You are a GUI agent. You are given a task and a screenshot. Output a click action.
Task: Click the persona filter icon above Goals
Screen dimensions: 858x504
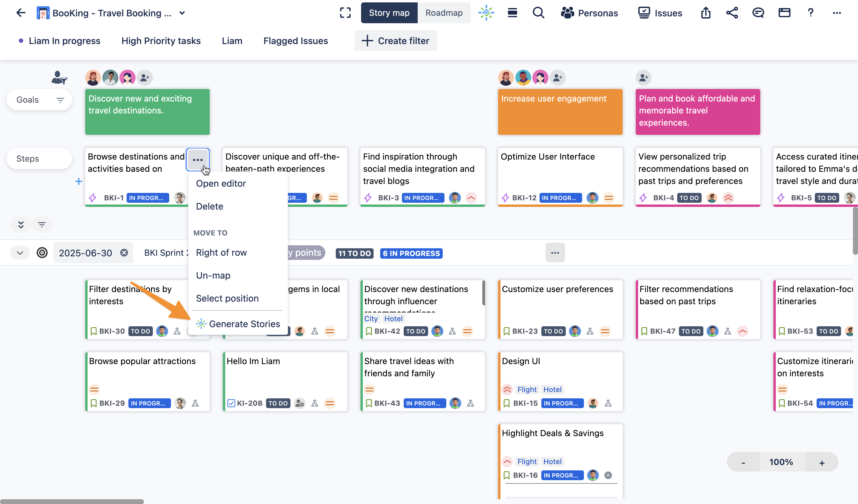coord(59,78)
